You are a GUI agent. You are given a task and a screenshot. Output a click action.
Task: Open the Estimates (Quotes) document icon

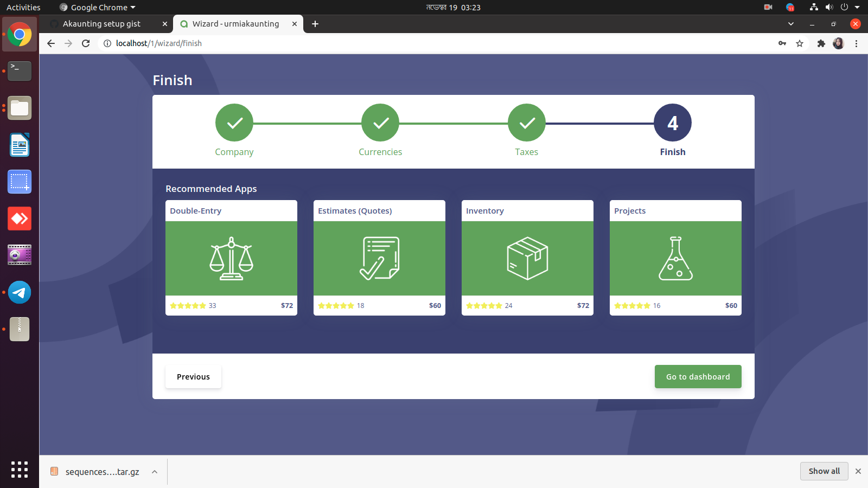click(379, 258)
